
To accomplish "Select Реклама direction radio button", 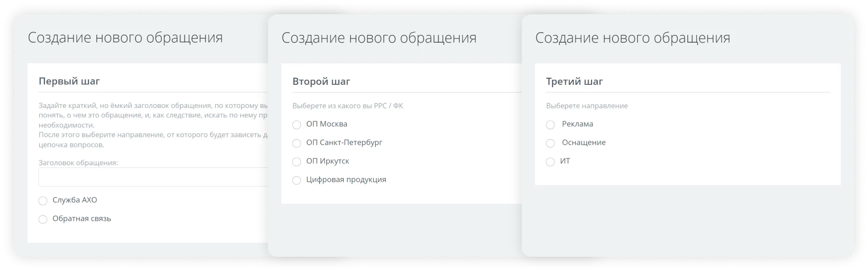I will coord(550,125).
